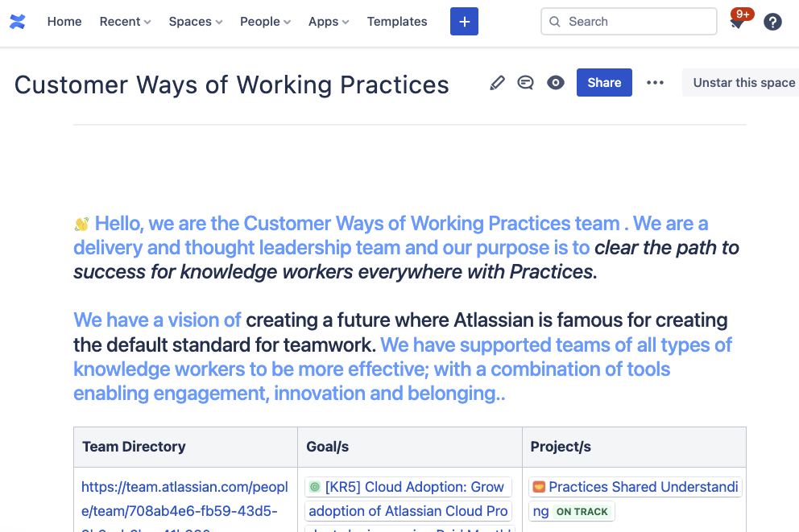Click the pencil icon to edit the page
Viewport: 799px width, 532px height.
tap(497, 82)
